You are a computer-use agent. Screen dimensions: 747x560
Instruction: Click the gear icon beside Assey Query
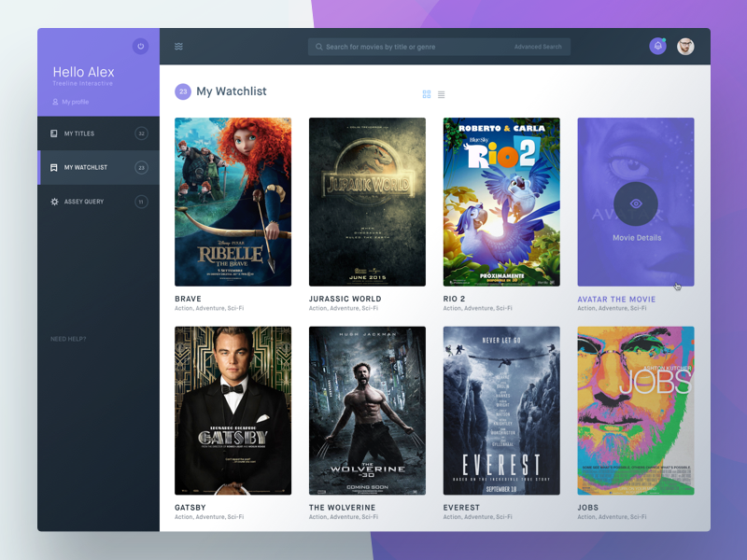pos(53,201)
